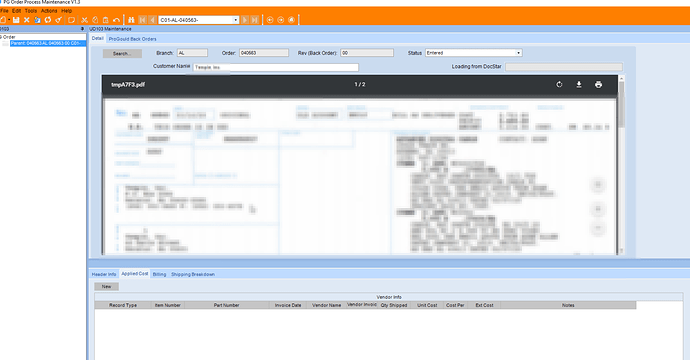690x360 pixels.
Task: Click the Delete X icon in toolbar
Action: (x=26, y=20)
